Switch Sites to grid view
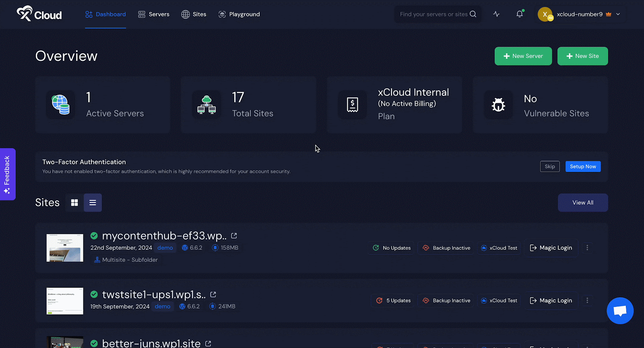The image size is (644, 348). point(74,203)
